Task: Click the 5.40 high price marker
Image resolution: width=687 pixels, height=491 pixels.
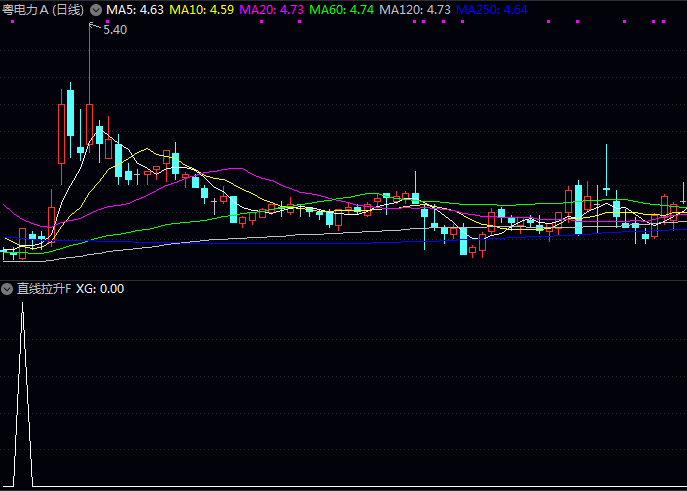Action: coord(115,30)
